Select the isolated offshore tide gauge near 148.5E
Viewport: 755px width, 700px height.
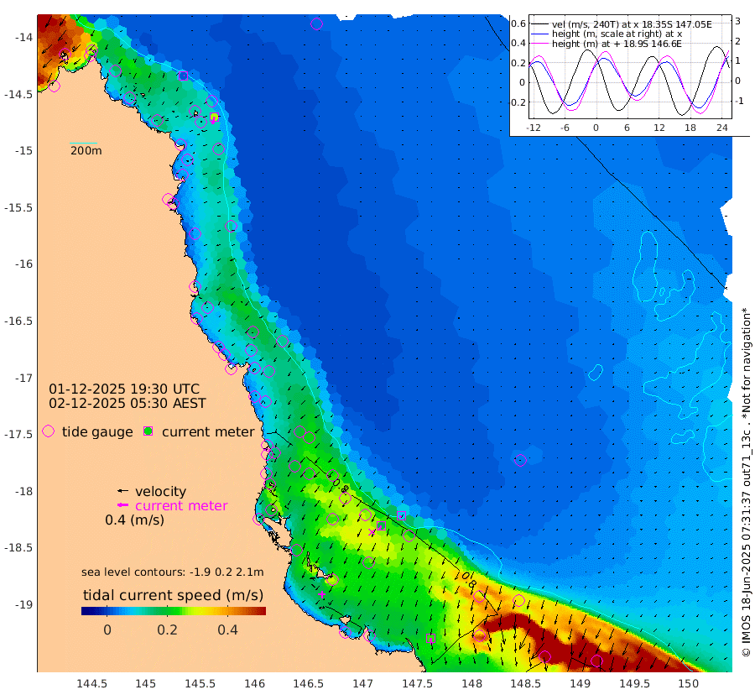[x=520, y=460]
